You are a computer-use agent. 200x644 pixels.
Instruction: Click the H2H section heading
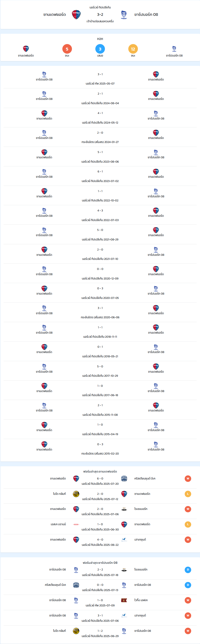[100, 39]
